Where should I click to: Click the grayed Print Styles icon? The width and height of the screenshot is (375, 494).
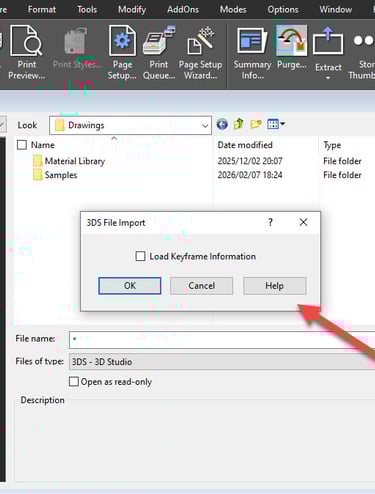75,41
